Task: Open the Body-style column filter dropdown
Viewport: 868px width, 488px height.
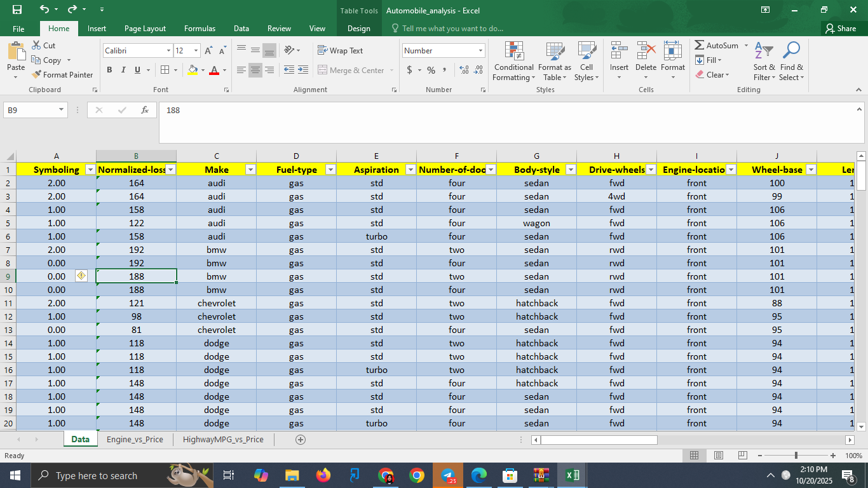Action: click(571, 170)
